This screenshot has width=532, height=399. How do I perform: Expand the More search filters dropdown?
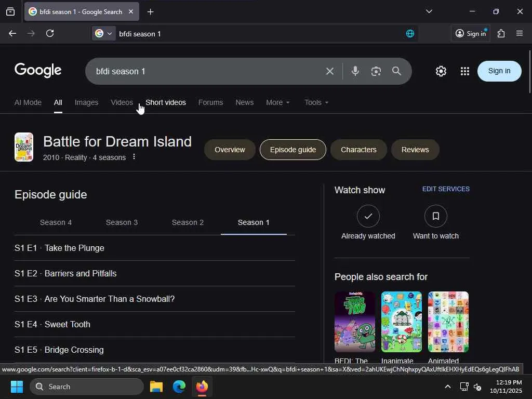click(x=278, y=102)
